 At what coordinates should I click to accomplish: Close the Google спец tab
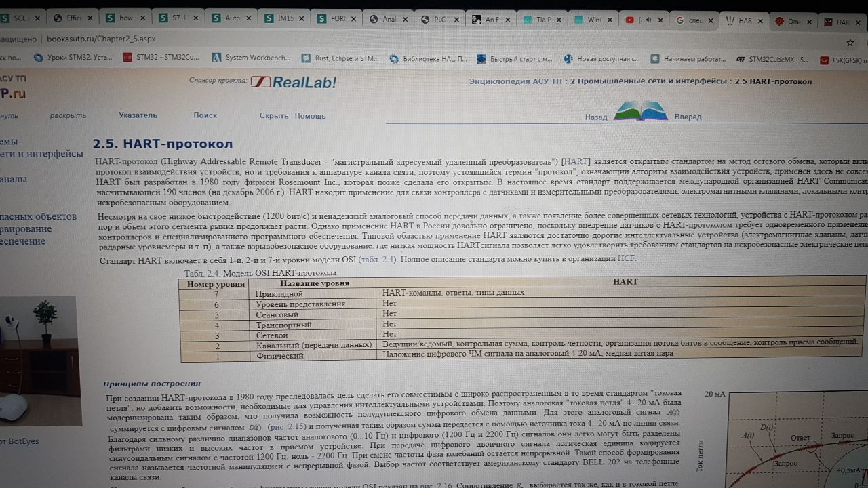(711, 20)
